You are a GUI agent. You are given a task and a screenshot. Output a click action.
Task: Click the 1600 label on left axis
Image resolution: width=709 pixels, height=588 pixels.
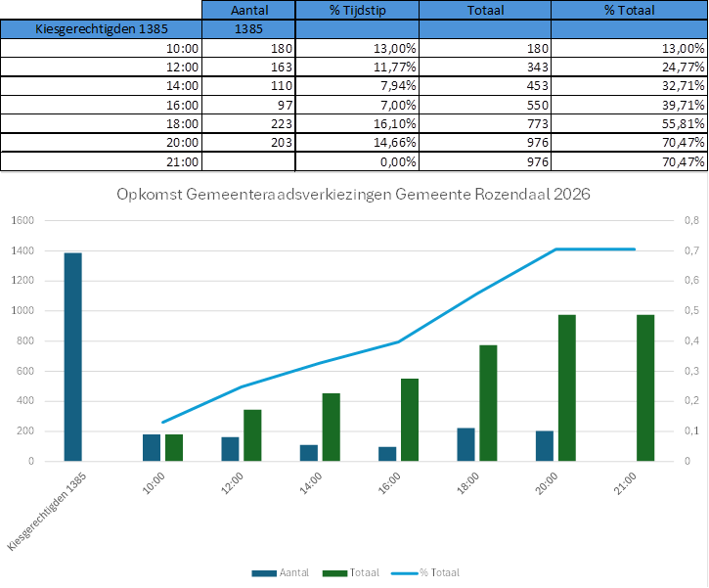pos(22,221)
